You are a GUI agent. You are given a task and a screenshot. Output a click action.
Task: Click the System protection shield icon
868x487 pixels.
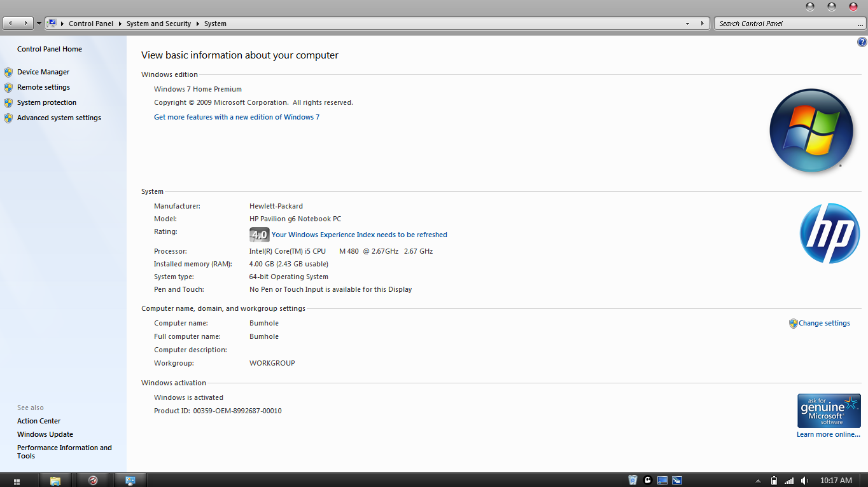[x=8, y=103]
